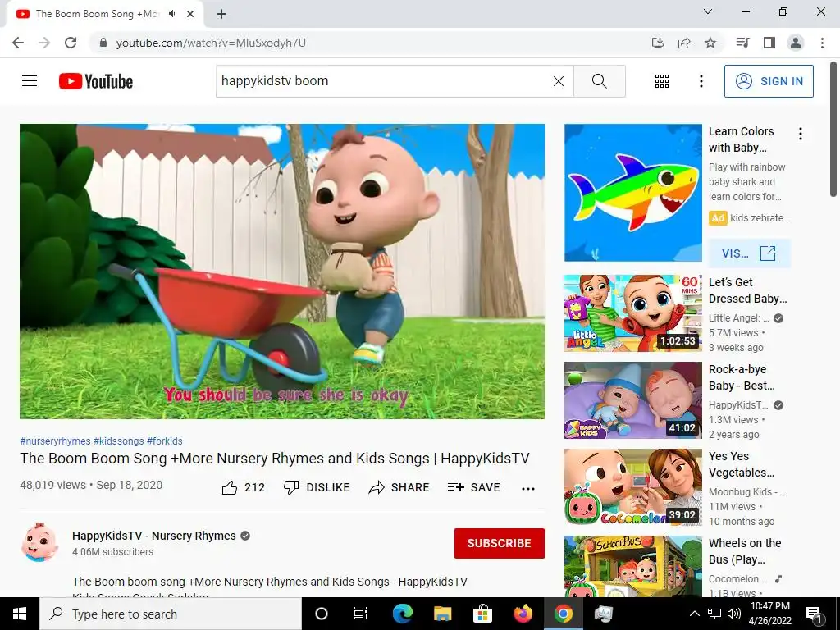This screenshot has width=840, height=630.
Task: Open Yes Yes Vegetables video thumbnail
Action: point(632,487)
